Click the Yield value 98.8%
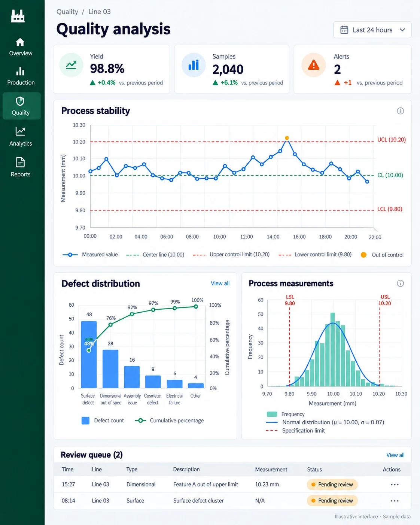Image resolution: width=420 pixels, height=525 pixels. pos(107,69)
